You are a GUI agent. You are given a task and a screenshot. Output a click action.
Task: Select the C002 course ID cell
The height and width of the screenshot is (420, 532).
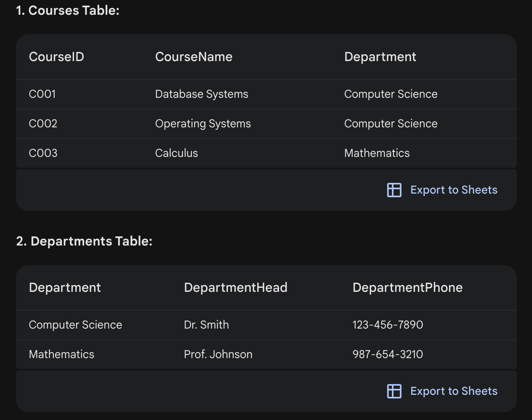tap(43, 124)
